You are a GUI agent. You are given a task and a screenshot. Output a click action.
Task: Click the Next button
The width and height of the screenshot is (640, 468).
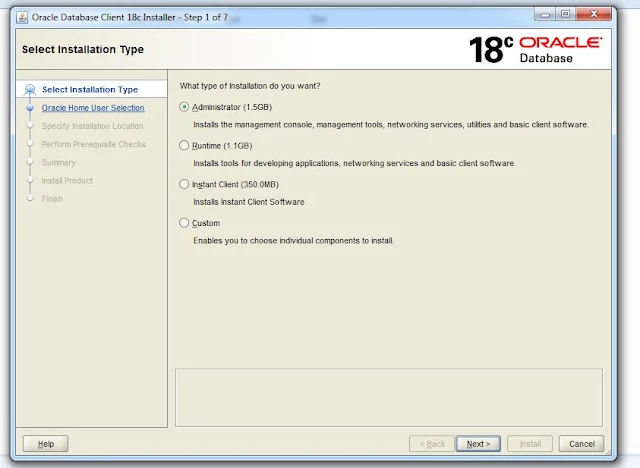coord(478,444)
